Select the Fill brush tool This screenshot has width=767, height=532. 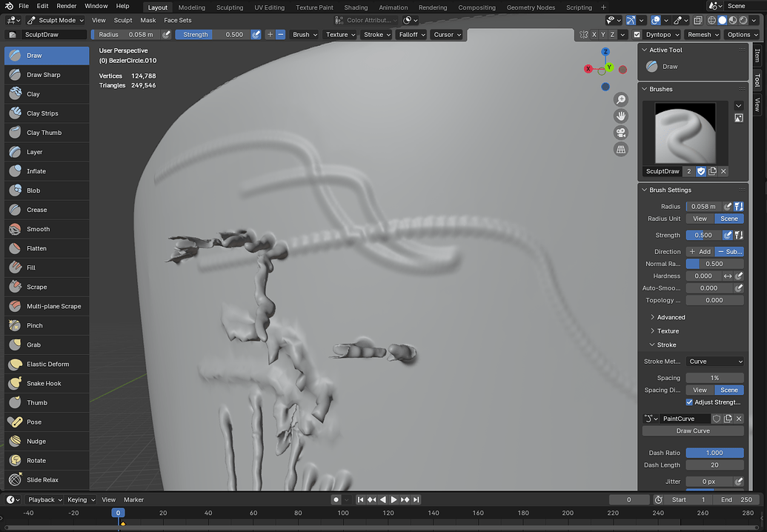[x=47, y=267]
